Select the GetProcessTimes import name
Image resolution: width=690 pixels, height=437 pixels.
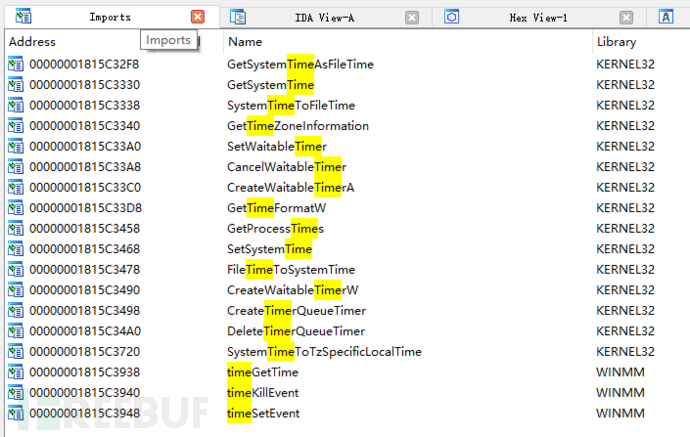[275, 228]
